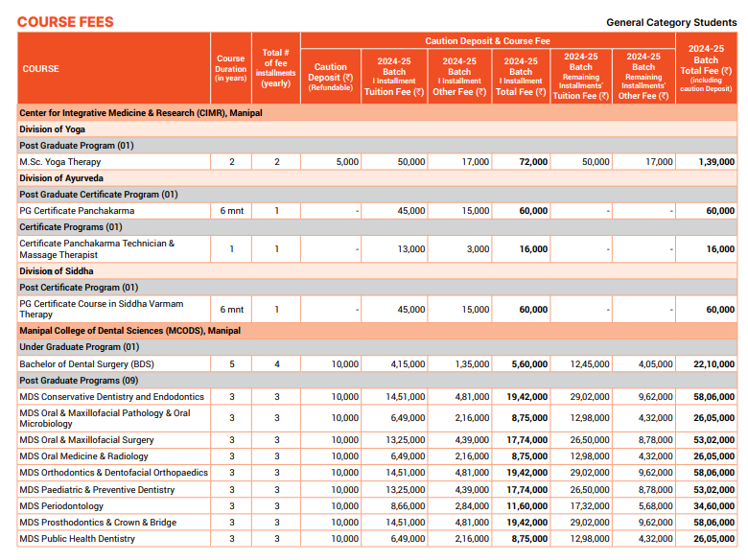Click 4,15,000 tuition fee for BDS
The height and width of the screenshot is (560, 748).
pyautogui.click(x=408, y=364)
